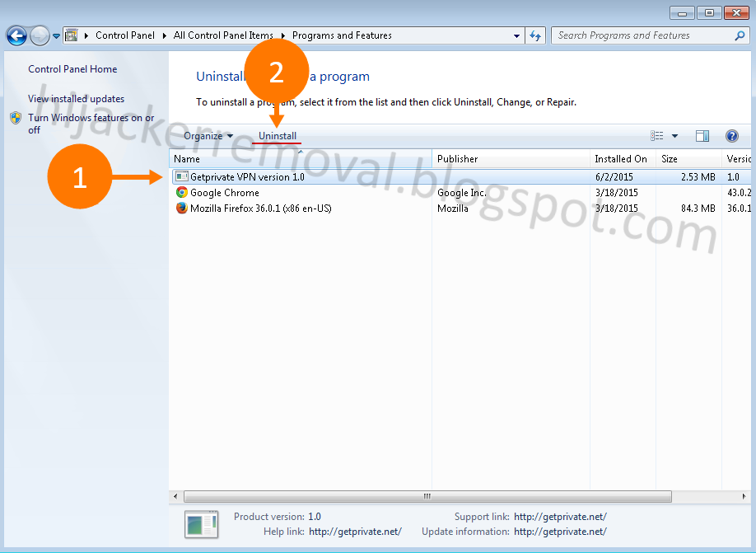Go back with the blue Back arrow

pos(16,35)
